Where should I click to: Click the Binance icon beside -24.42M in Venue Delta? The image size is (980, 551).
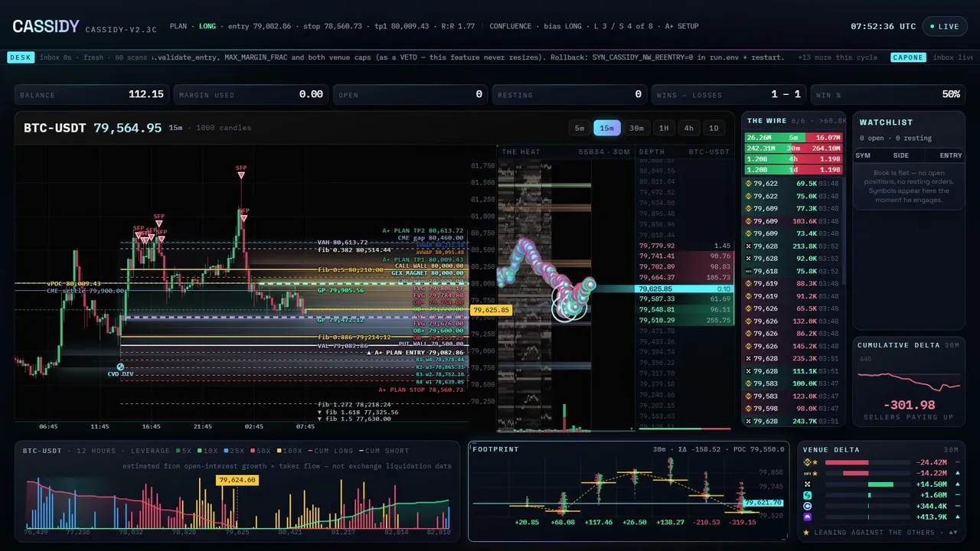[x=807, y=462]
